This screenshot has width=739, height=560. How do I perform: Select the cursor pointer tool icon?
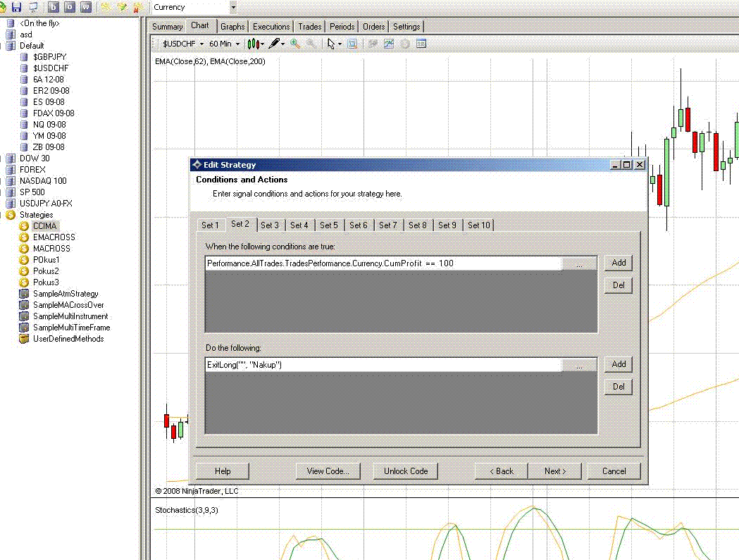(x=331, y=44)
